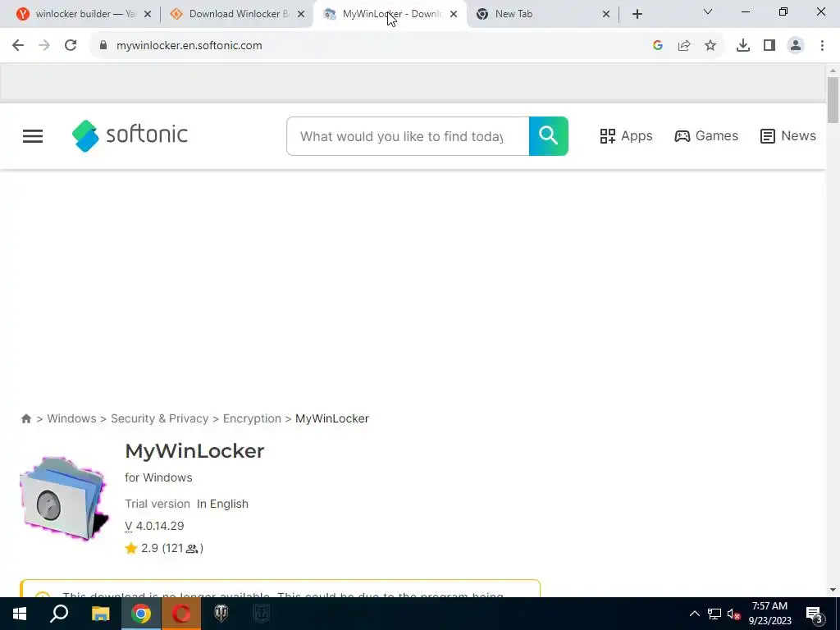Screen dimensions: 840x630
Task: Open the tab search dropdown
Action: pyautogui.click(x=708, y=11)
